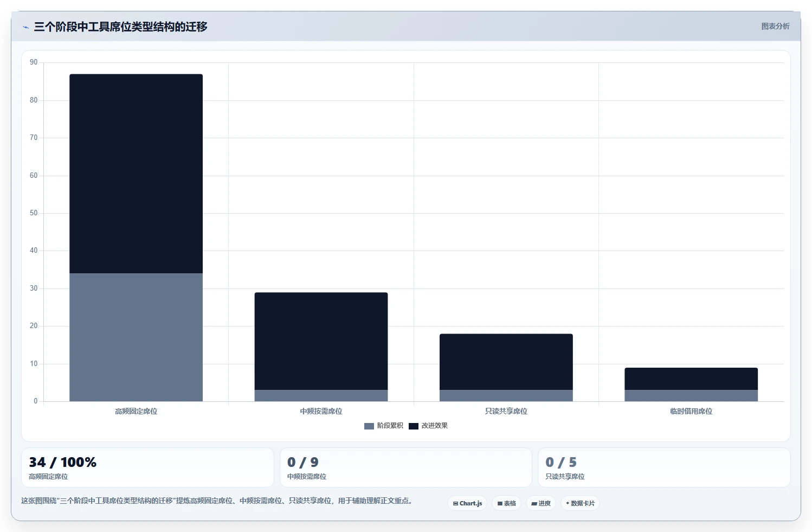Click the y-axis value 90
The height and width of the screenshot is (532, 812).
[x=34, y=62]
